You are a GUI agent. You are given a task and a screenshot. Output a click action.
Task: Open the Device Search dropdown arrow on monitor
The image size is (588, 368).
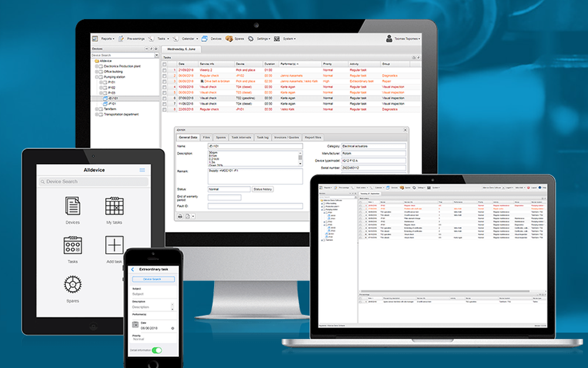[157, 55]
